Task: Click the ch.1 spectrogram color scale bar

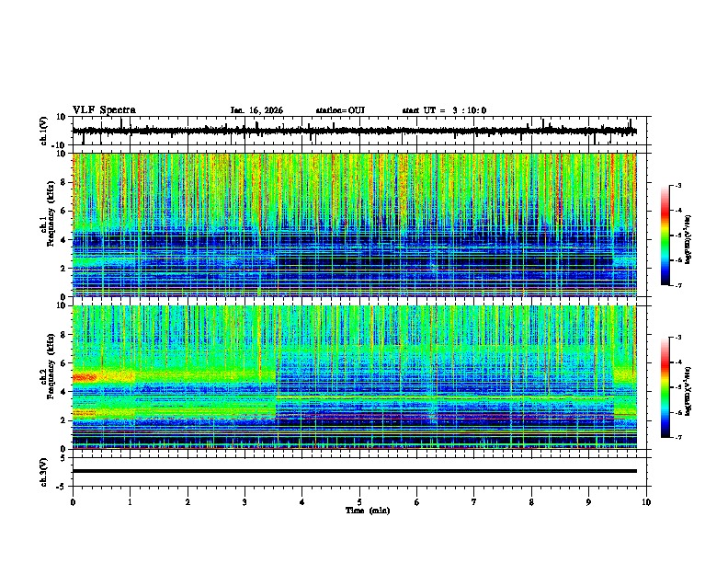Action: tap(665, 236)
